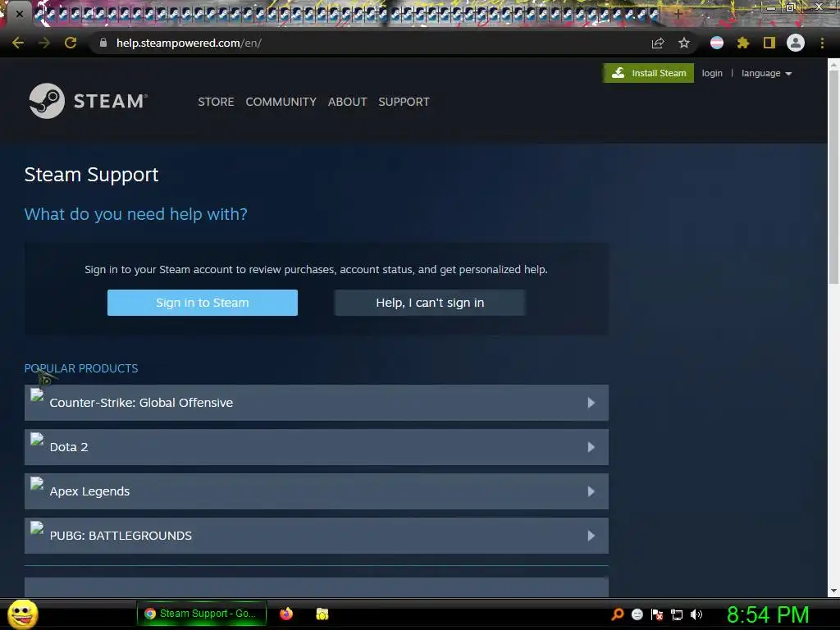Click the network tray icon
The image size is (840, 630).
[x=677, y=614]
